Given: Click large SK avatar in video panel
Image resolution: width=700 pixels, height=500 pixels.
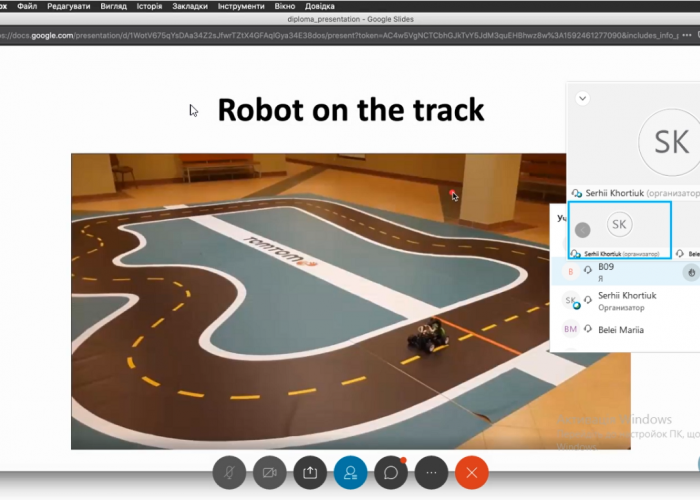Looking at the screenshot, I should pyautogui.click(x=671, y=142).
